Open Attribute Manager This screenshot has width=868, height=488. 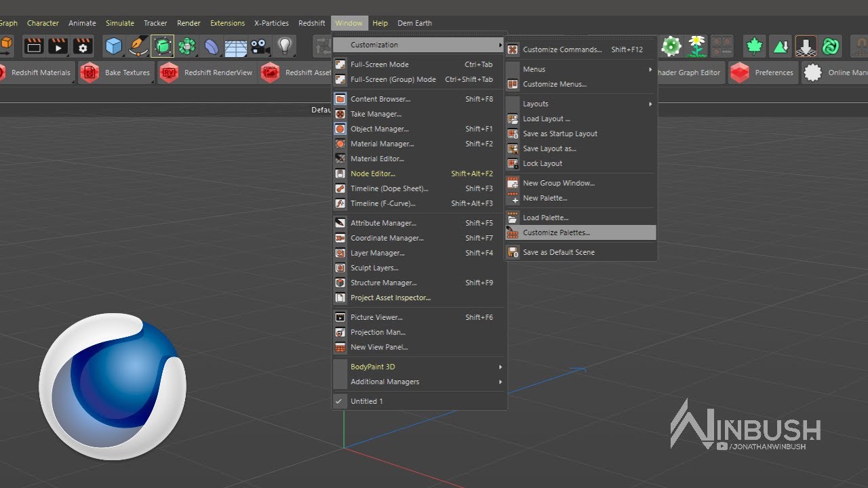(419, 223)
